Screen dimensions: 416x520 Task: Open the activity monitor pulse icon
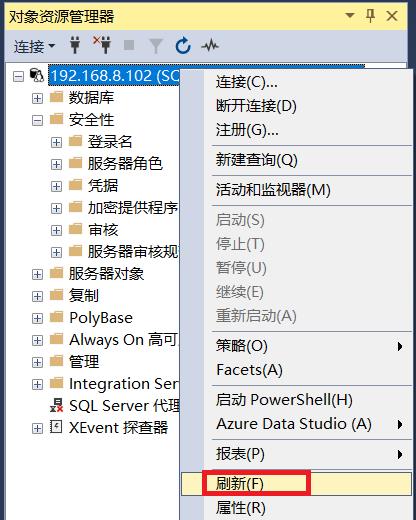[x=210, y=45]
